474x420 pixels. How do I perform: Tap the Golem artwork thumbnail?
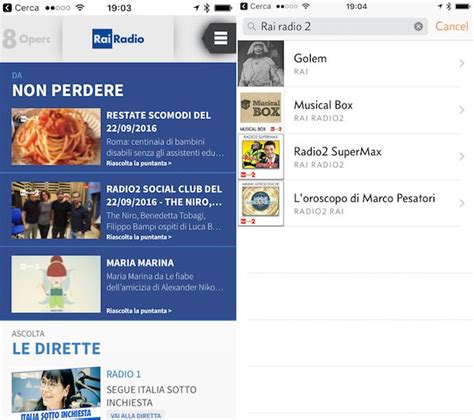tap(261, 64)
